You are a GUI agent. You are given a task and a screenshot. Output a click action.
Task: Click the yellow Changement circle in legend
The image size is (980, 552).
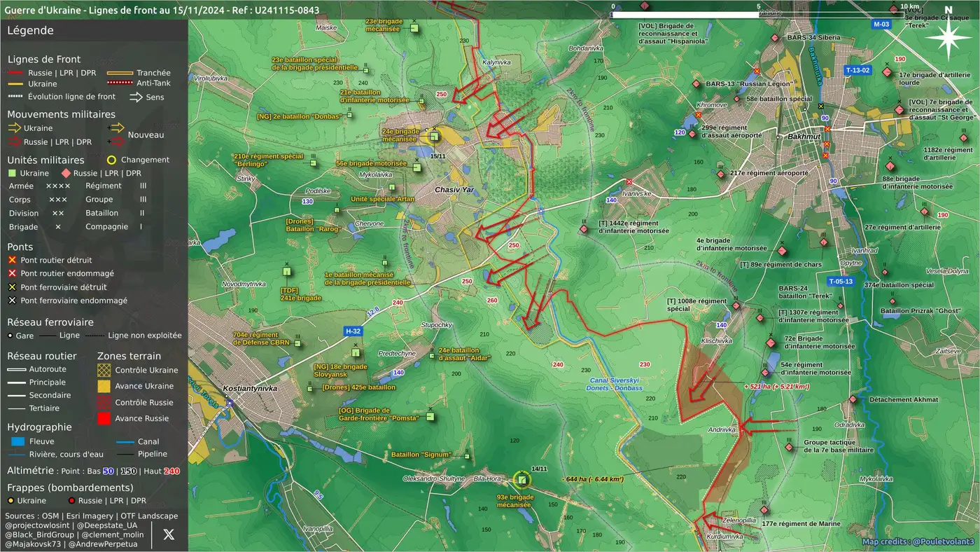[111, 160]
